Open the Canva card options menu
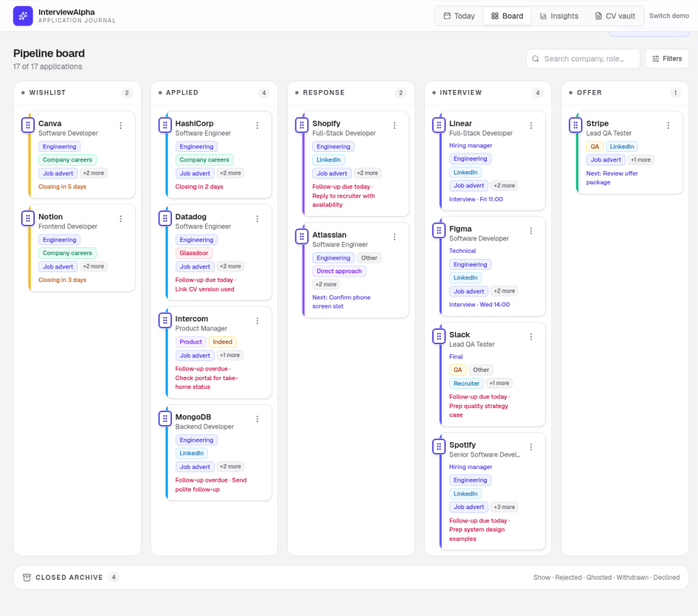 click(121, 125)
